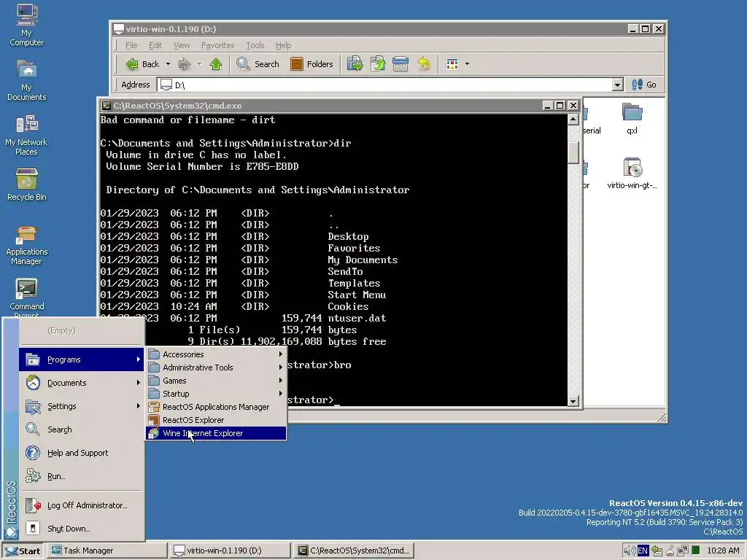Click the D:\ address field
The height and width of the screenshot is (560, 747).
[x=386, y=85]
